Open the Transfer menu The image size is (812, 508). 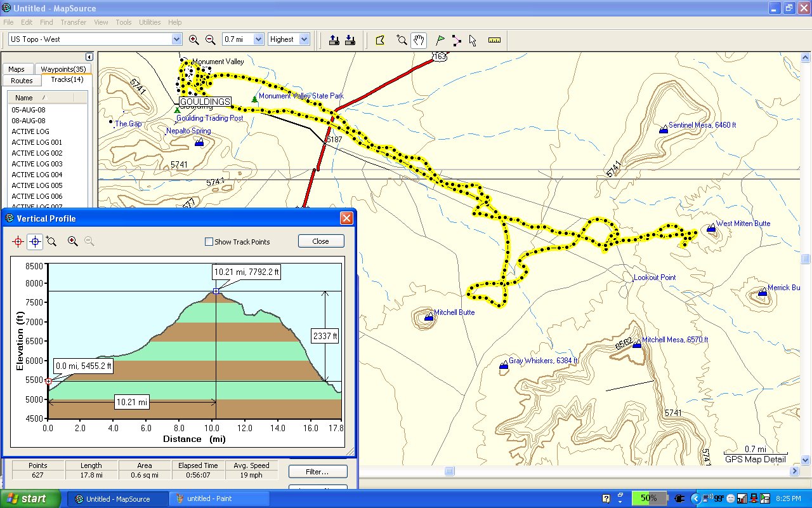(x=74, y=22)
